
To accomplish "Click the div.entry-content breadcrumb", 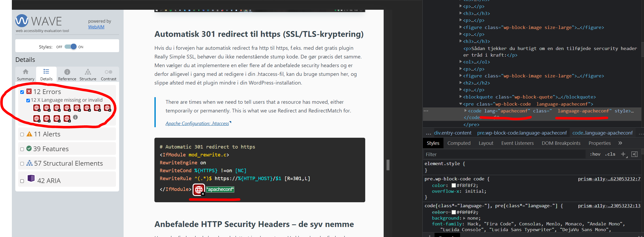I will 453,133.
